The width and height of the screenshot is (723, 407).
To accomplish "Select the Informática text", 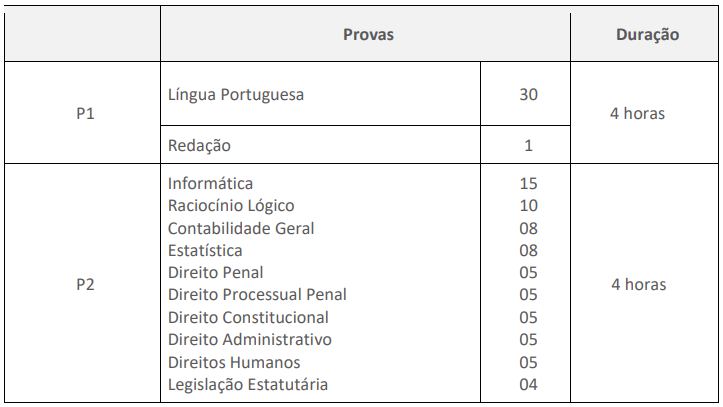I will click(x=210, y=183).
